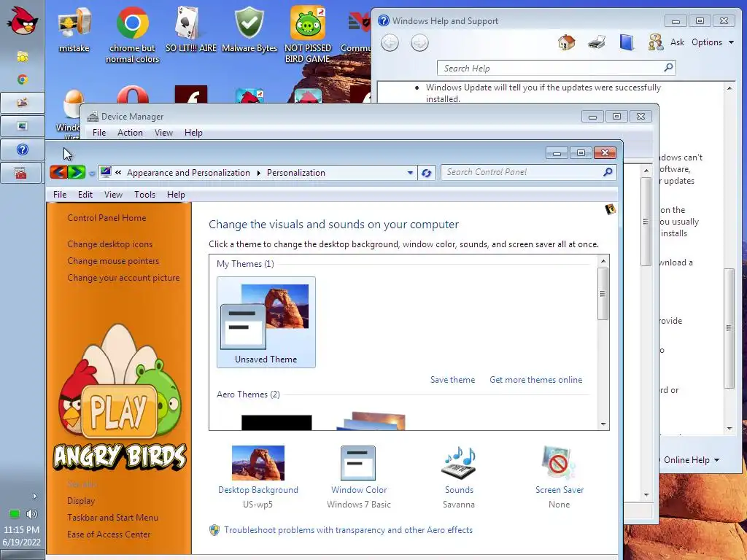Open the Angry Birds start button

[23, 21]
